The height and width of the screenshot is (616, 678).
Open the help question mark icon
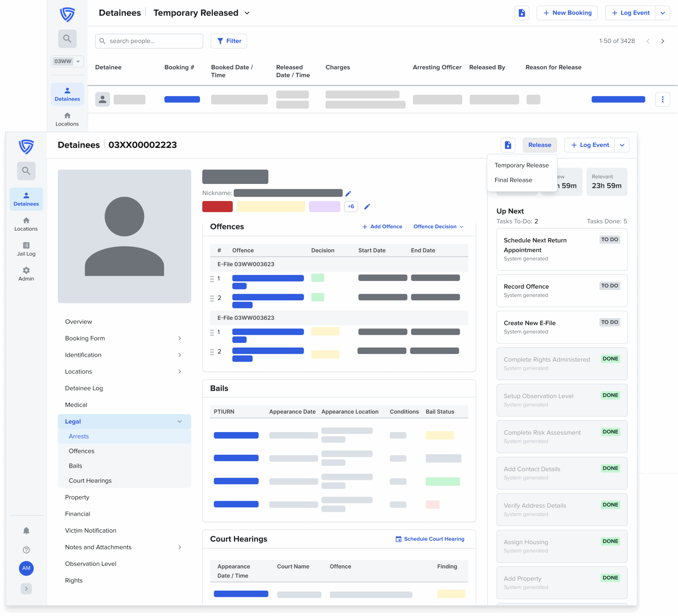point(26,550)
